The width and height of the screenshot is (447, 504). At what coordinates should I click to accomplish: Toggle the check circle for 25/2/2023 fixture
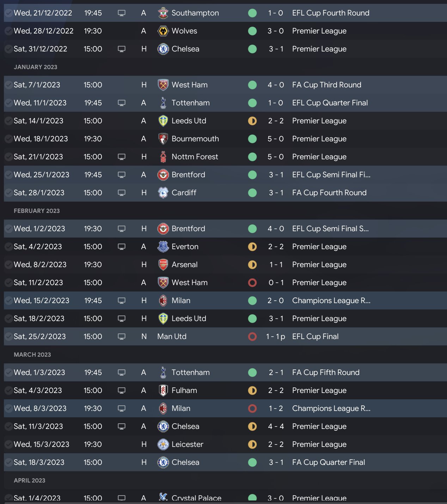click(8, 337)
